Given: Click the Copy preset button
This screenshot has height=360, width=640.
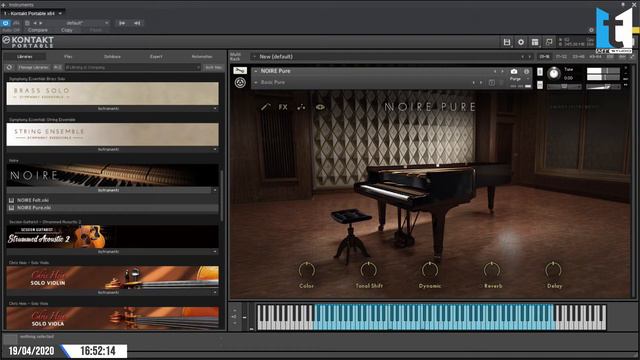Looking at the screenshot, I should (67, 30).
